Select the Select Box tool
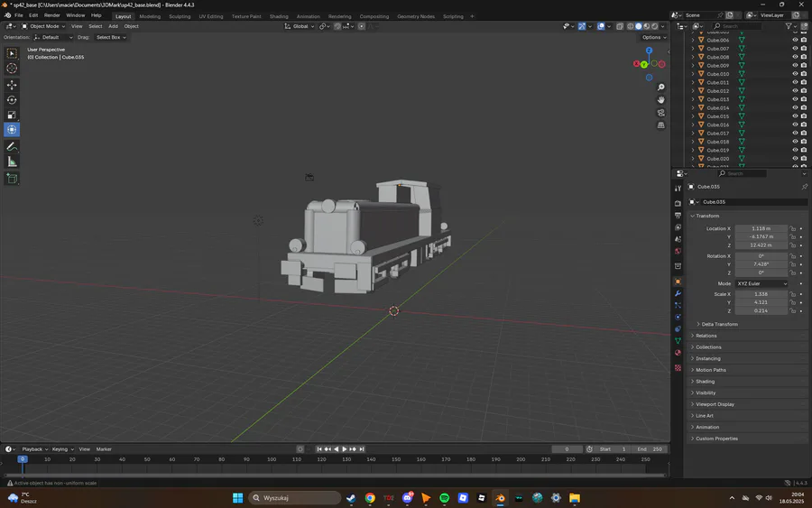 pyautogui.click(x=12, y=53)
